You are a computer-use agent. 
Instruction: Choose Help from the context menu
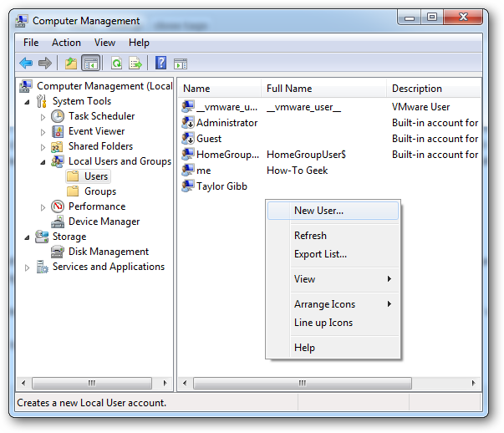coord(333,348)
